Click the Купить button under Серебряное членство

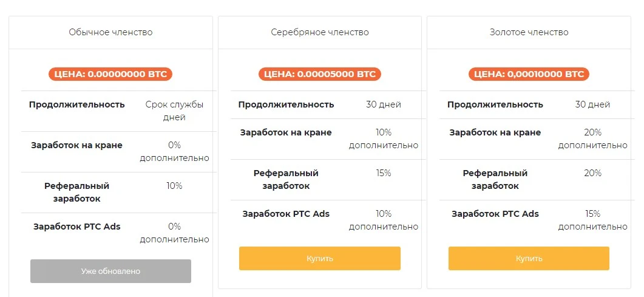(x=319, y=258)
